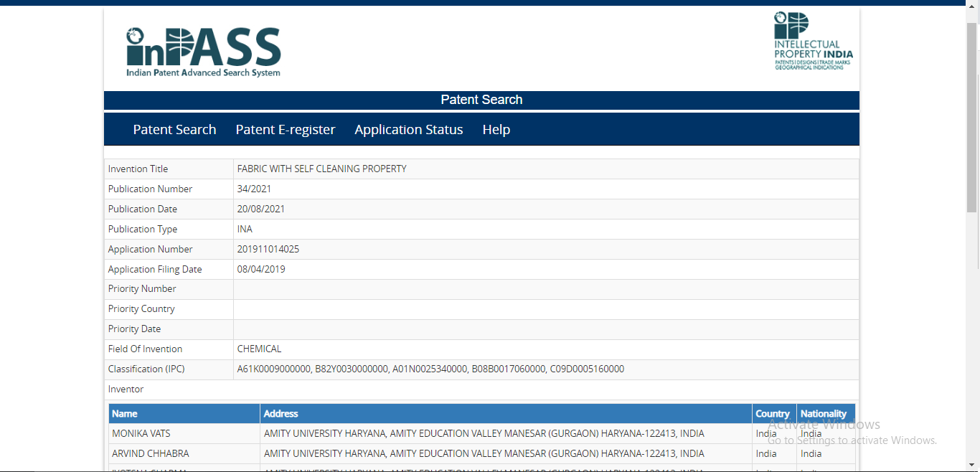Screen dimensions: 980x472
Task: Select the IPC classification codes
Action: tap(430, 369)
